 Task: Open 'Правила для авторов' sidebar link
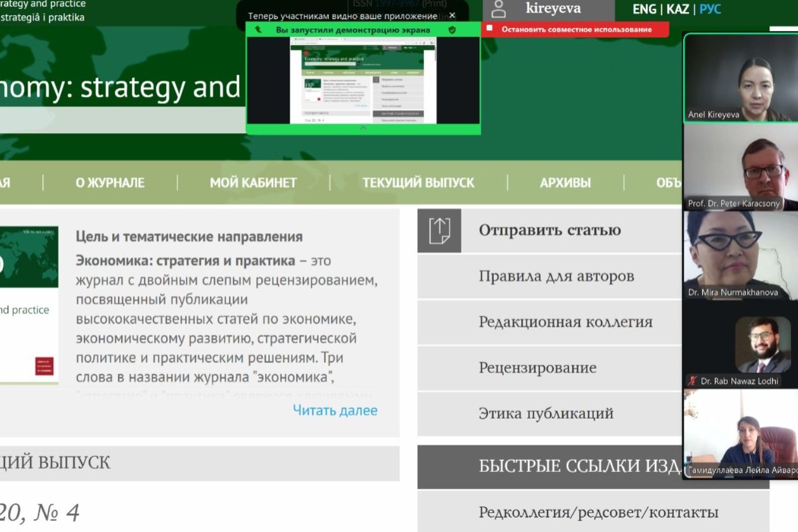[x=556, y=276]
